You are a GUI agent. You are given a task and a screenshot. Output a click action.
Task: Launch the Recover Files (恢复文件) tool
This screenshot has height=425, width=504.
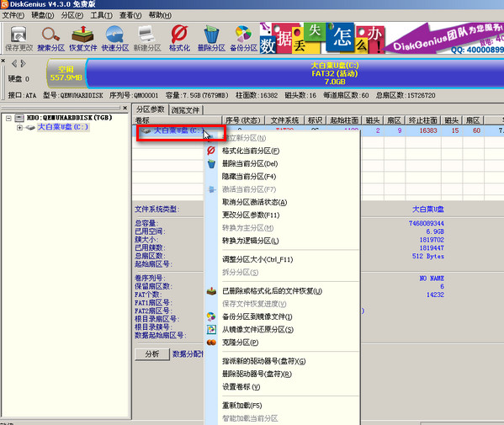click(x=83, y=39)
